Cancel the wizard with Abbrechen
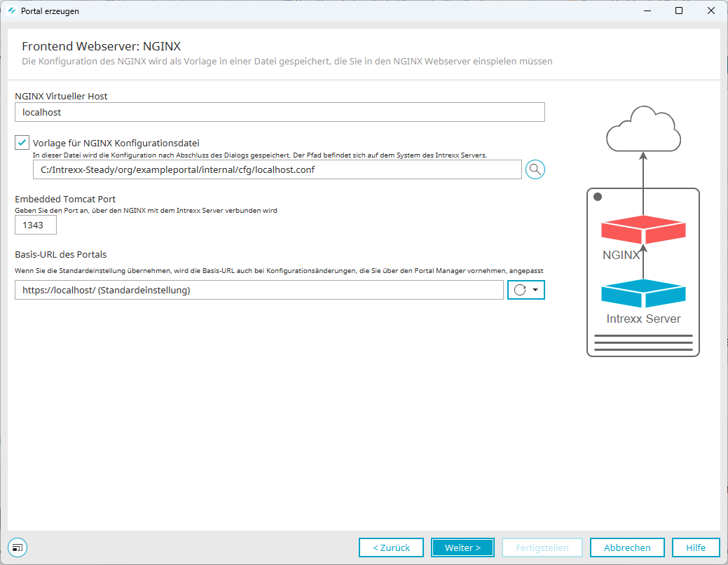 tap(627, 547)
